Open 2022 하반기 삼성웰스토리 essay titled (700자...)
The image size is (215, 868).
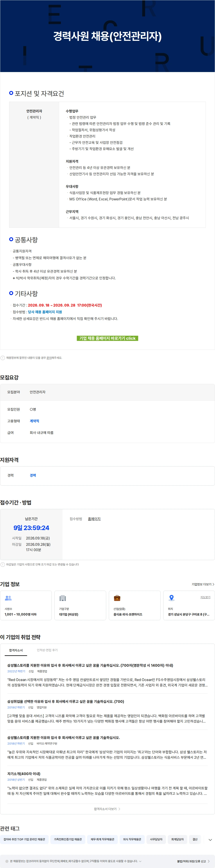point(90,665)
